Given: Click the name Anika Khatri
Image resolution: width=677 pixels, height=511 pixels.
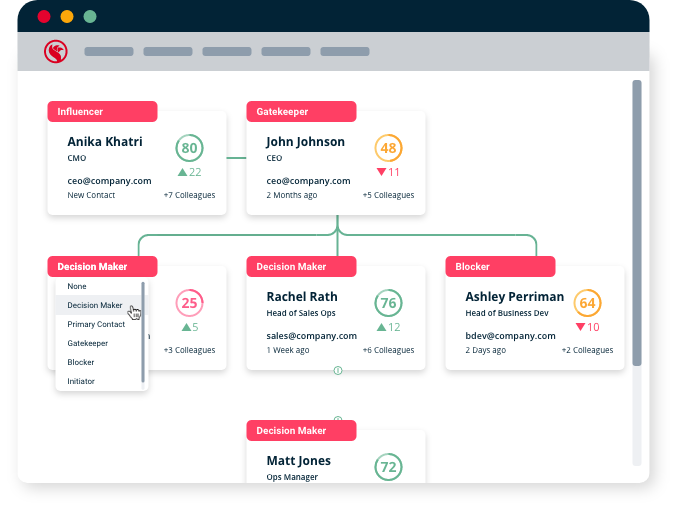Looking at the screenshot, I should point(104,142).
